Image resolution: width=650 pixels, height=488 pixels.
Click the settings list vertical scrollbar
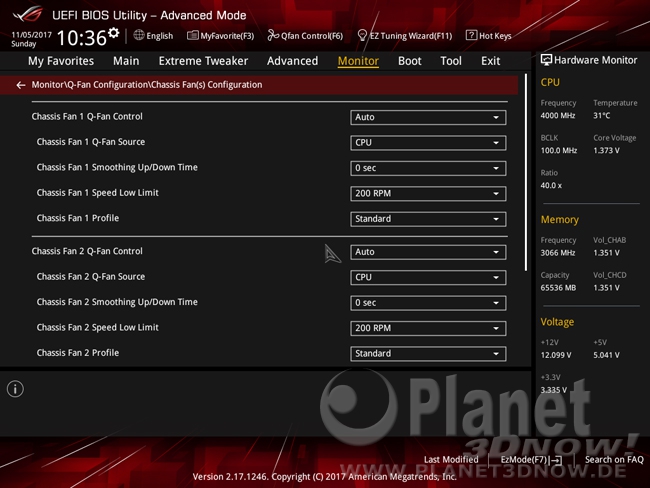526,172
